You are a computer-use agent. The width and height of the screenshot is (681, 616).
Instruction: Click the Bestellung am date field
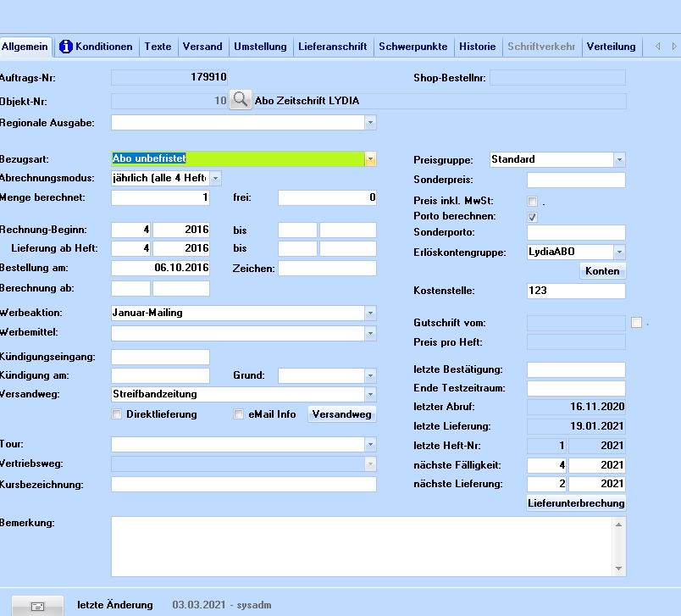tap(160, 268)
